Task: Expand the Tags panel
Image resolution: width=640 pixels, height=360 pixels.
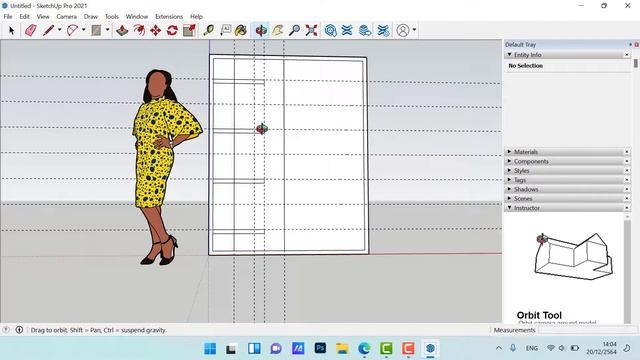Action: pos(509,180)
